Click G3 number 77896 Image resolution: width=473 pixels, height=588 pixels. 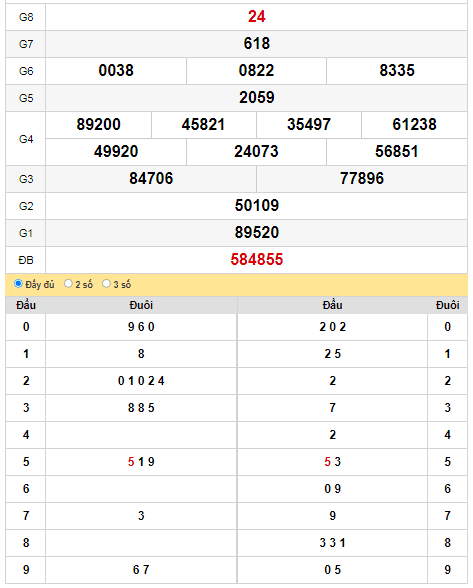pos(362,178)
